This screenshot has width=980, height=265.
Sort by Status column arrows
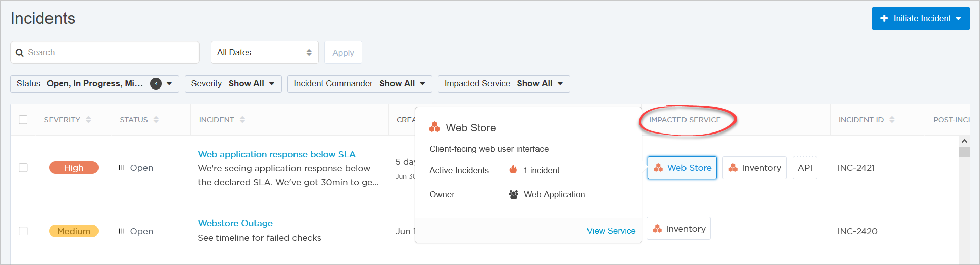(156, 120)
